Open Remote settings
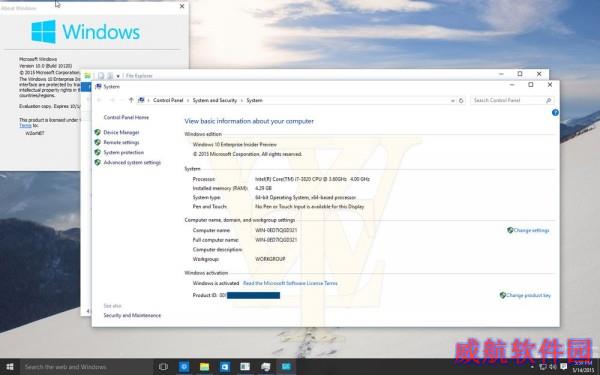600x375 pixels. tap(121, 142)
